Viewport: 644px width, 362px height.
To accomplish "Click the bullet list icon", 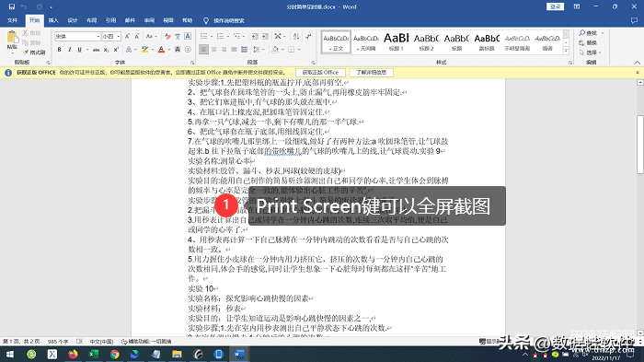I will point(203,36).
